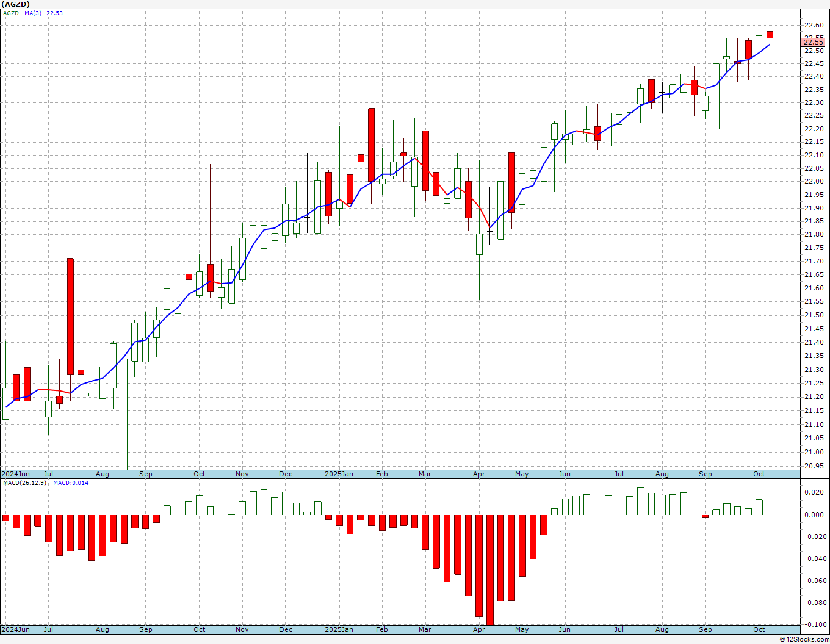Click the 21.00 price axis label
The height and width of the screenshot is (644, 830).
tap(814, 452)
